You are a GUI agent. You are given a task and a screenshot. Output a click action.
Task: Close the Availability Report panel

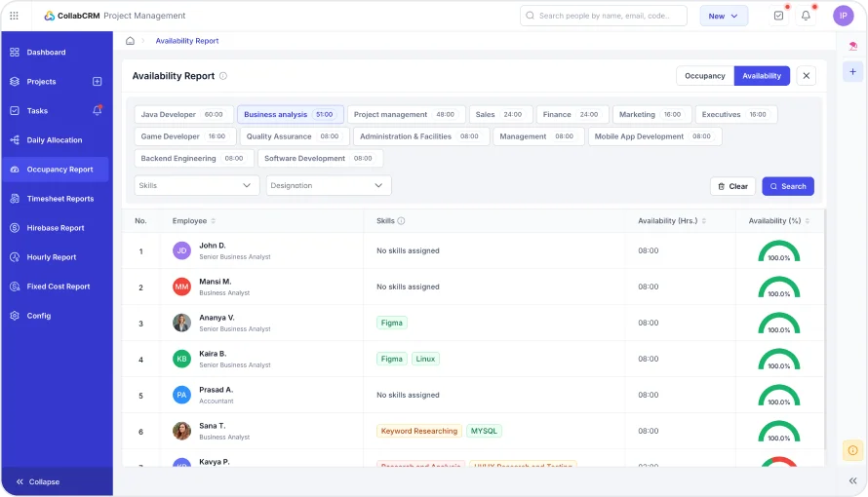pyautogui.click(x=806, y=76)
